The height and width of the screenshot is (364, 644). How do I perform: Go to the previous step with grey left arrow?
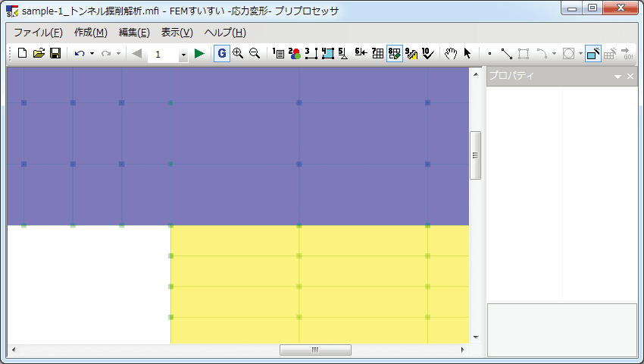[137, 54]
